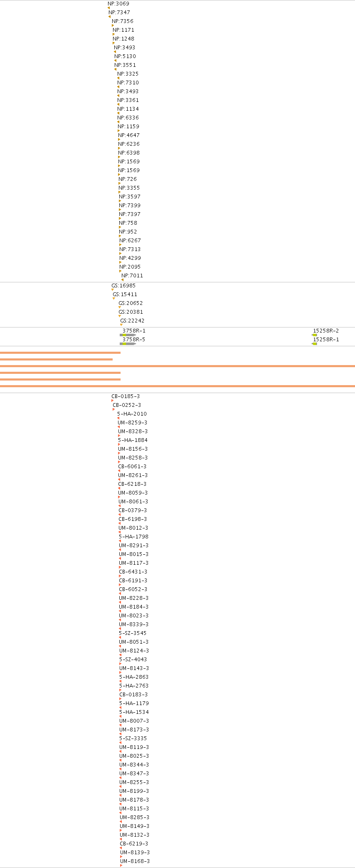This screenshot has width=355, height=868.
Task: Select the 5-HA-1798 label
Action: point(133,537)
